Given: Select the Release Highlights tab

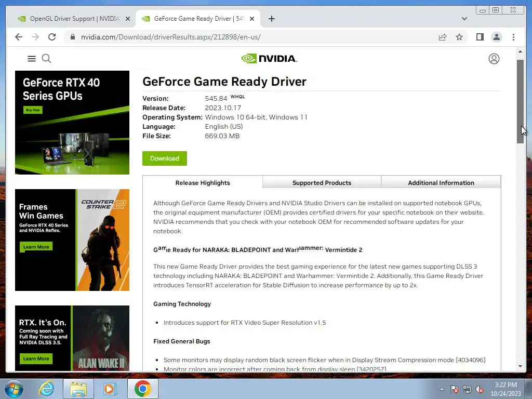Looking at the screenshot, I should [203, 183].
